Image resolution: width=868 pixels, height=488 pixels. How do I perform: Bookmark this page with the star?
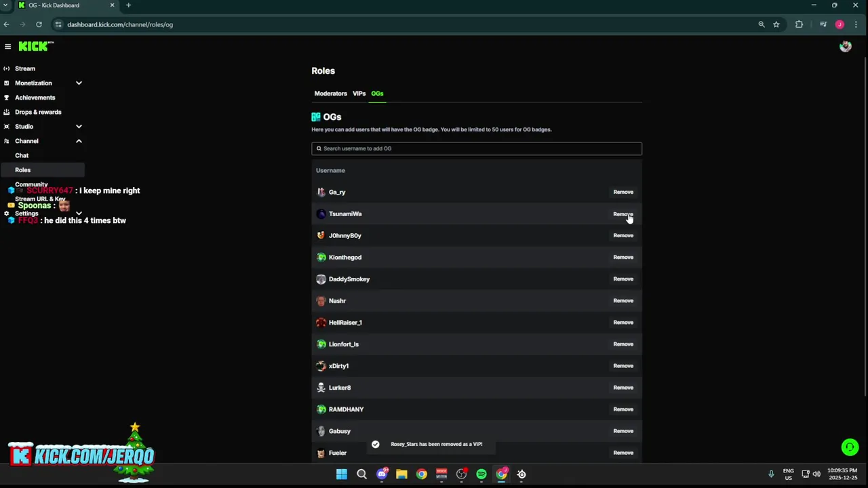coord(776,24)
